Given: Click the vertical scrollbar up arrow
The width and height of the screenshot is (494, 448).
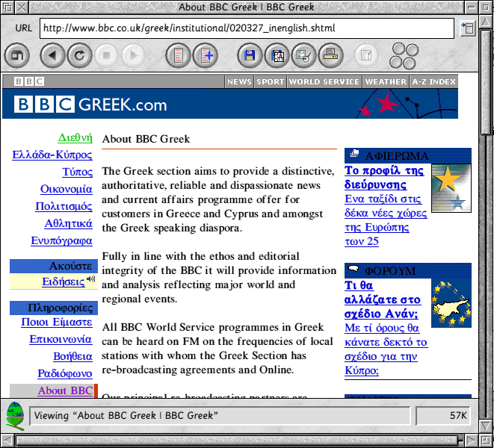Looking at the screenshot, I should pyautogui.click(x=486, y=22).
